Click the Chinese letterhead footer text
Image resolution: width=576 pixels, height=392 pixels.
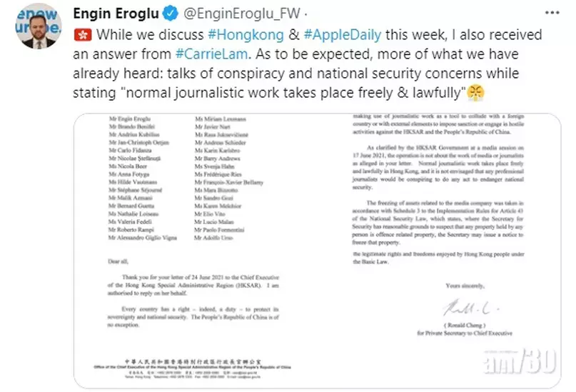[x=193, y=362]
